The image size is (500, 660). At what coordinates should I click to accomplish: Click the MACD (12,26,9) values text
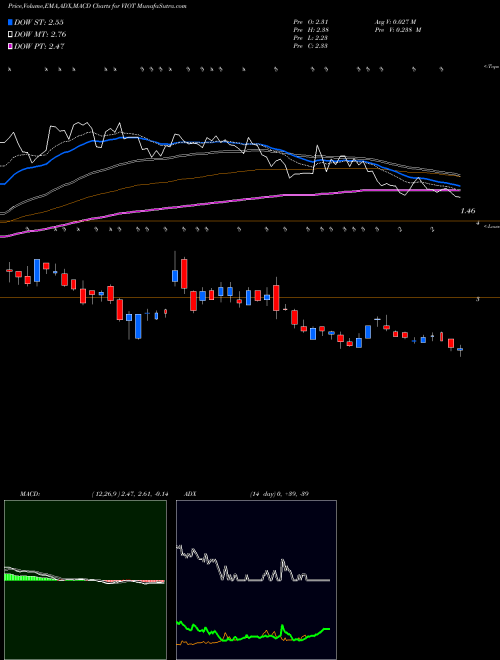pos(129,494)
